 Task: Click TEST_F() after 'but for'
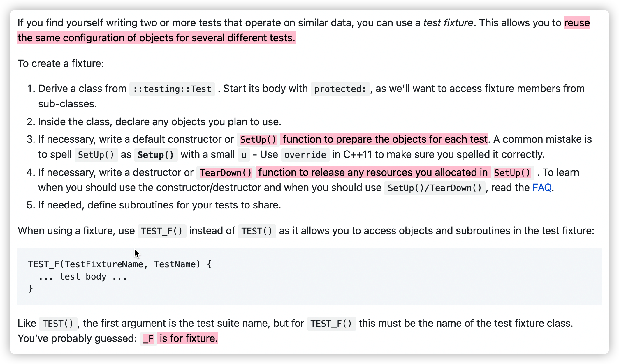click(x=331, y=324)
